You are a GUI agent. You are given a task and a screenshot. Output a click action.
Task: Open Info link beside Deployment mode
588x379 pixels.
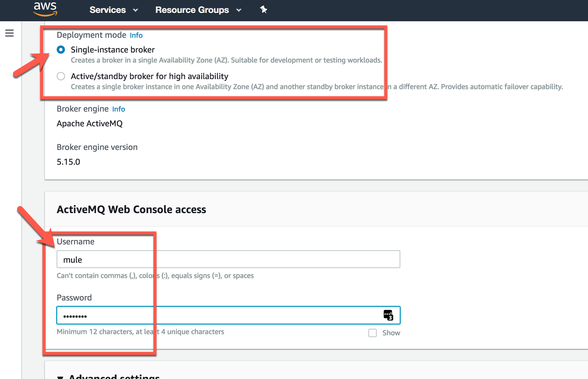pyautogui.click(x=136, y=35)
